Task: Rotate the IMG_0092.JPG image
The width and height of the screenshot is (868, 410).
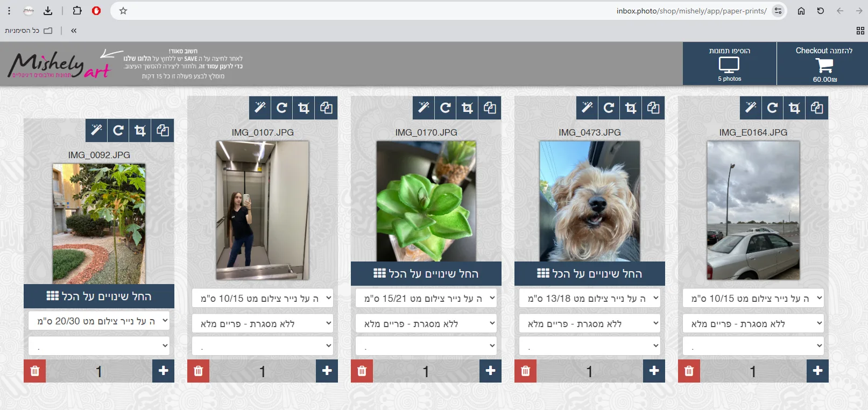Action: pos(118,130)
